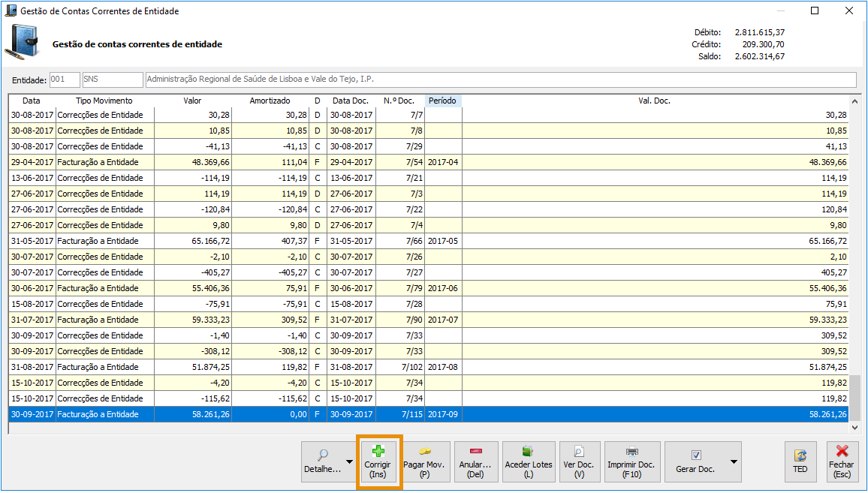Image resolution: width=868 pixels, height=493 pixels.
Task: Click the scroll up arrow of table
Action: pos(854,101)
